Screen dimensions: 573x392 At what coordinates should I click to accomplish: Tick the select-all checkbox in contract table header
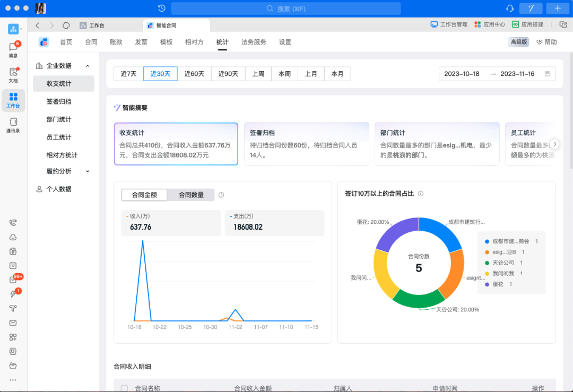pyautogui.click(x=124, y=388)
